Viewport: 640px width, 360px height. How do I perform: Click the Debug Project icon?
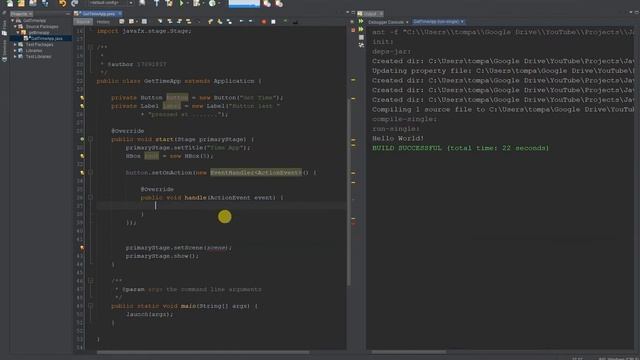[197, 4]
